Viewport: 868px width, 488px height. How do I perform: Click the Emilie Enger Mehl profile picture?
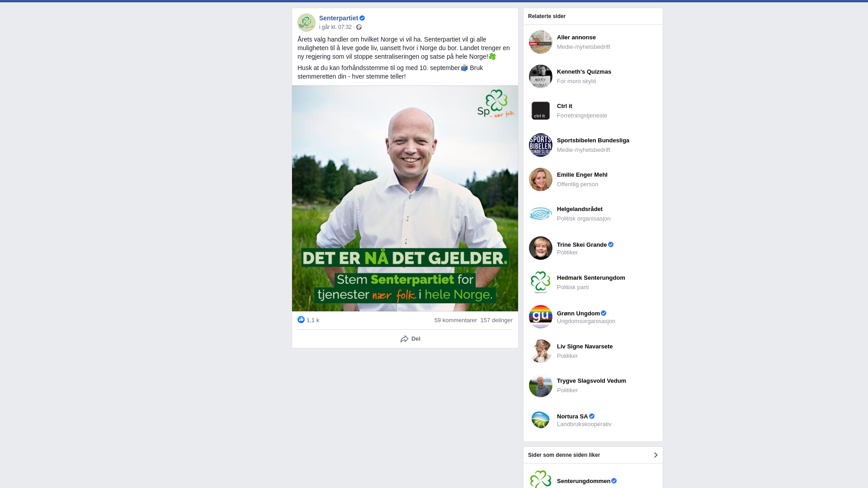[x=540, y=179]
